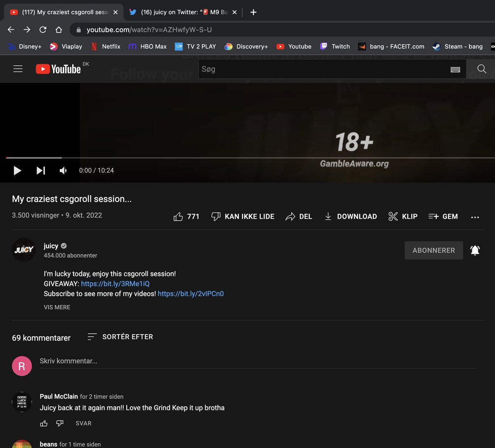
Task: Open the Twitch bookmark
Action: pyautogui.click(x=335, y=47)
